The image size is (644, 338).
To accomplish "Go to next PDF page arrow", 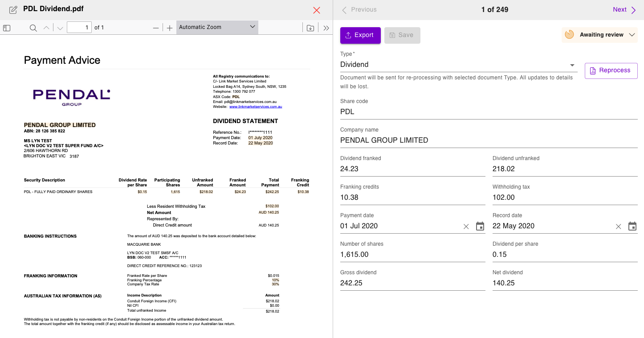I will 60,28.
